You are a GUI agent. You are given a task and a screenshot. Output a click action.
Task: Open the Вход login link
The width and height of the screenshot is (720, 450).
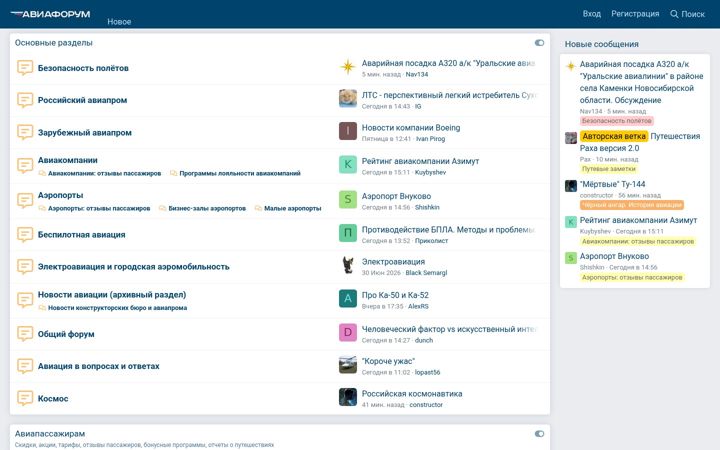pos(591,14)
